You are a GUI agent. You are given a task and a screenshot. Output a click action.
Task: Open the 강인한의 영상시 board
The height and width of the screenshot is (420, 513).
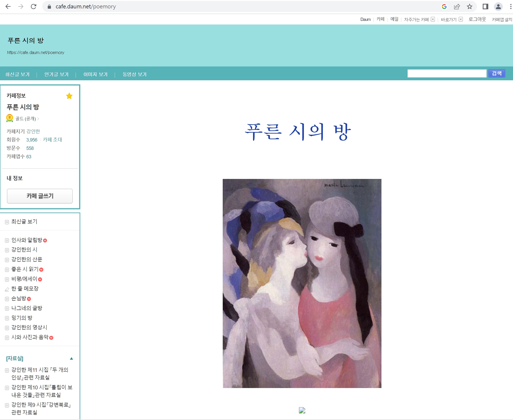(x=29, y=327)
